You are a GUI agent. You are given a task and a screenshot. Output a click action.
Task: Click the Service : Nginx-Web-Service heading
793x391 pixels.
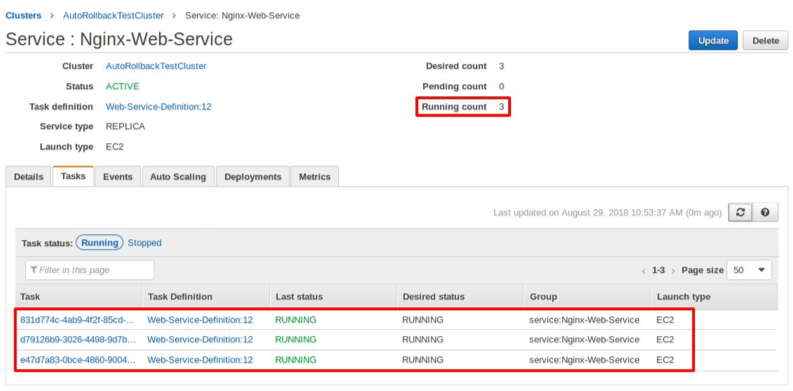[119, 39]
